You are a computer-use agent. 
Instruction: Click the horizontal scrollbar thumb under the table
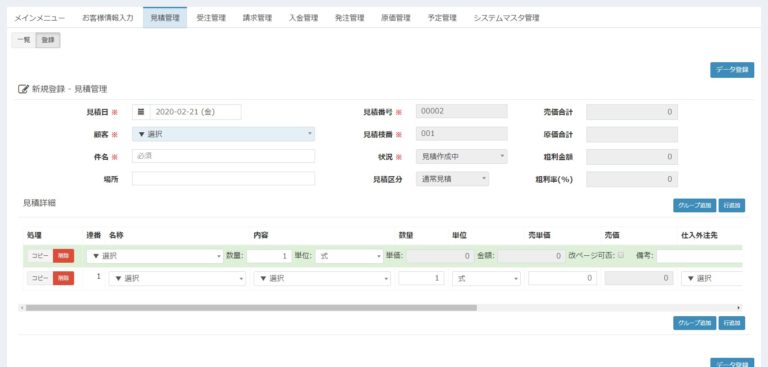(251, 308)
